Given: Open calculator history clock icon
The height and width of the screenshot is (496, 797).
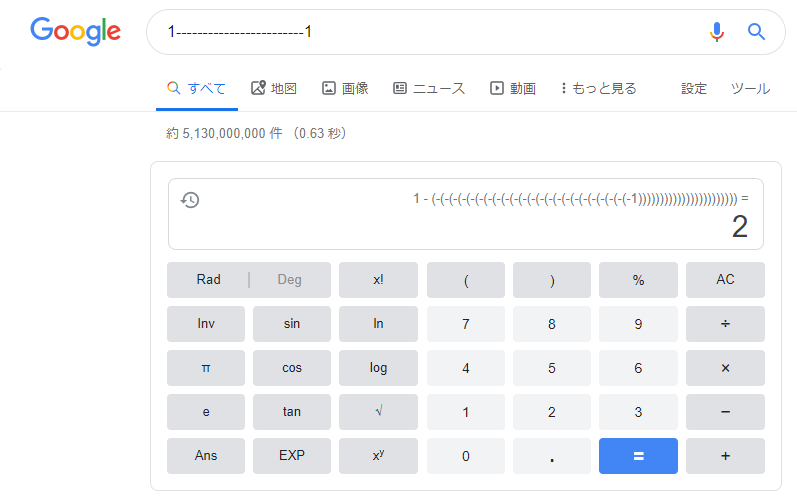Looking at the screenshot, I should click(x=190, y=200).
